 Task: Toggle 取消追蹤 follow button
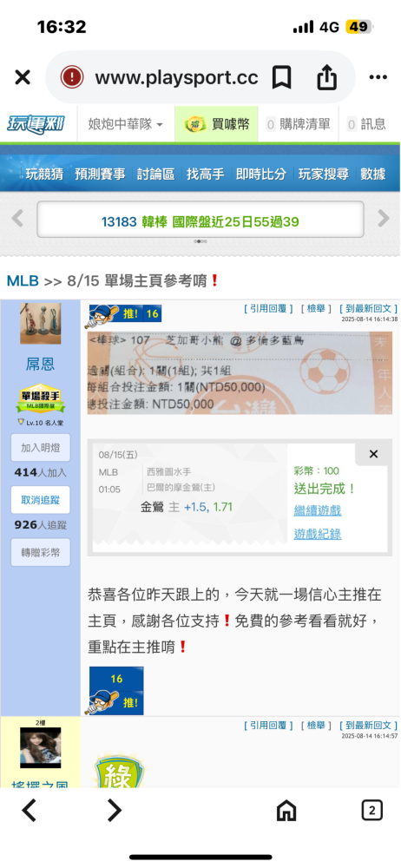(41, 500)
